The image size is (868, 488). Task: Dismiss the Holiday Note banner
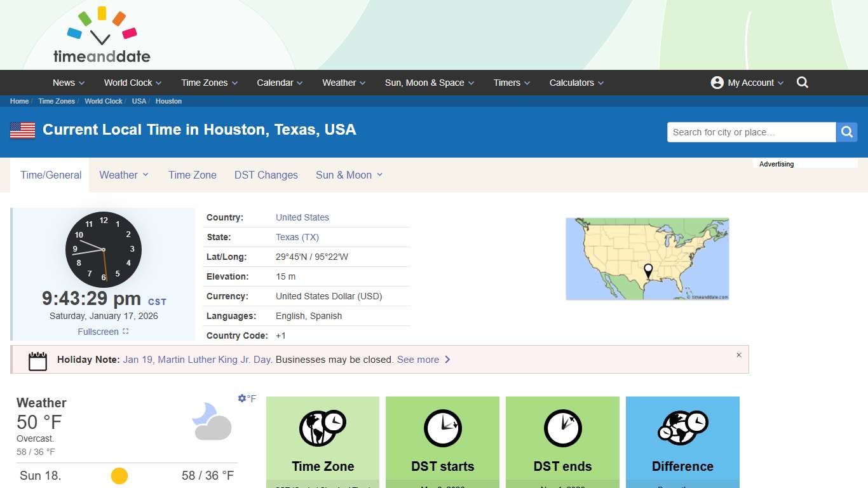tap(739, 355)
